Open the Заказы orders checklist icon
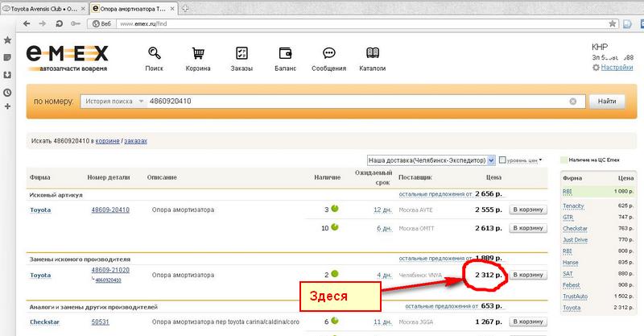 (x=241, y=55)
